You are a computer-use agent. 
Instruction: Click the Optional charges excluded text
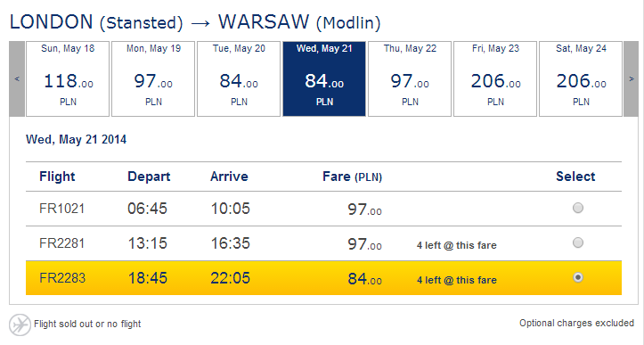(576, 324)
